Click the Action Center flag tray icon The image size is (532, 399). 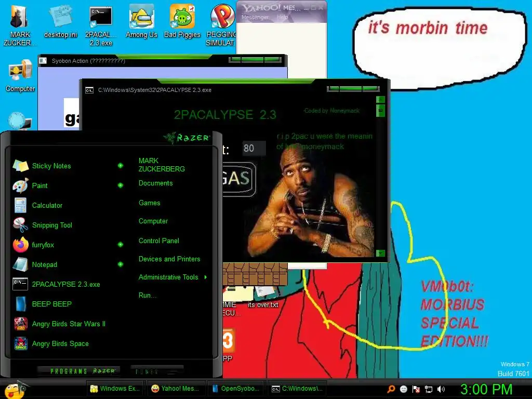[x=416, y=389]
